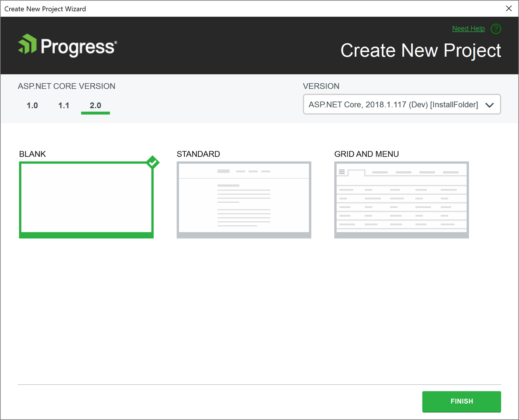Click FINISH to create the project
Viewport: 519px width, 420px height.
point(461,401)
